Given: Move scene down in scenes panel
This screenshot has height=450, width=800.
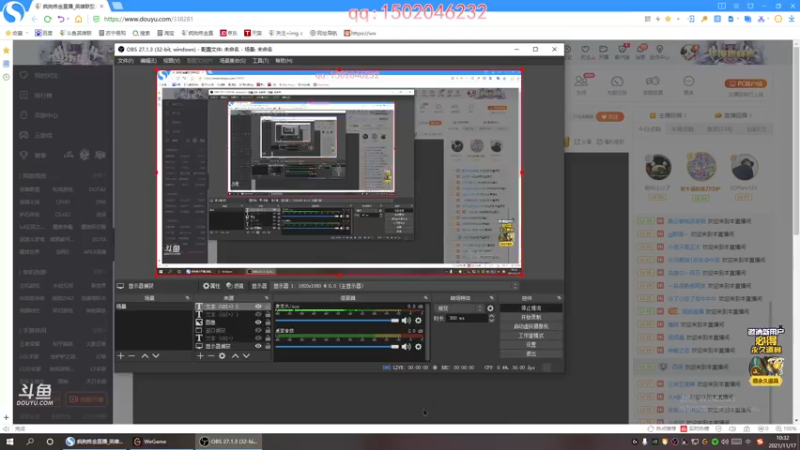Looking at the screenshot, I should tap(156, 356).
